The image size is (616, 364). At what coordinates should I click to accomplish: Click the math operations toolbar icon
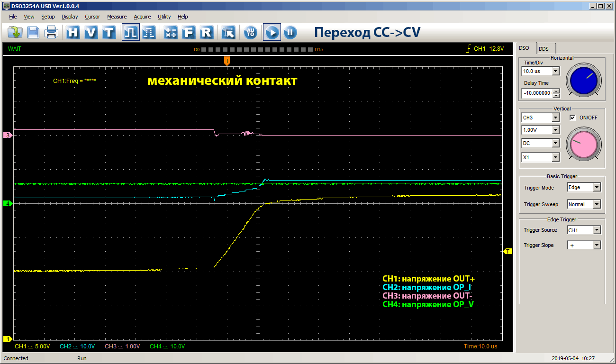(x=171, y=32)
